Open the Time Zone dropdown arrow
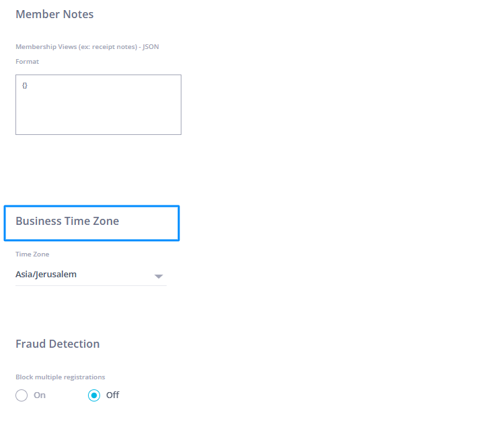Viewport: 504px width, 431px height. click(x=159, y=276)
